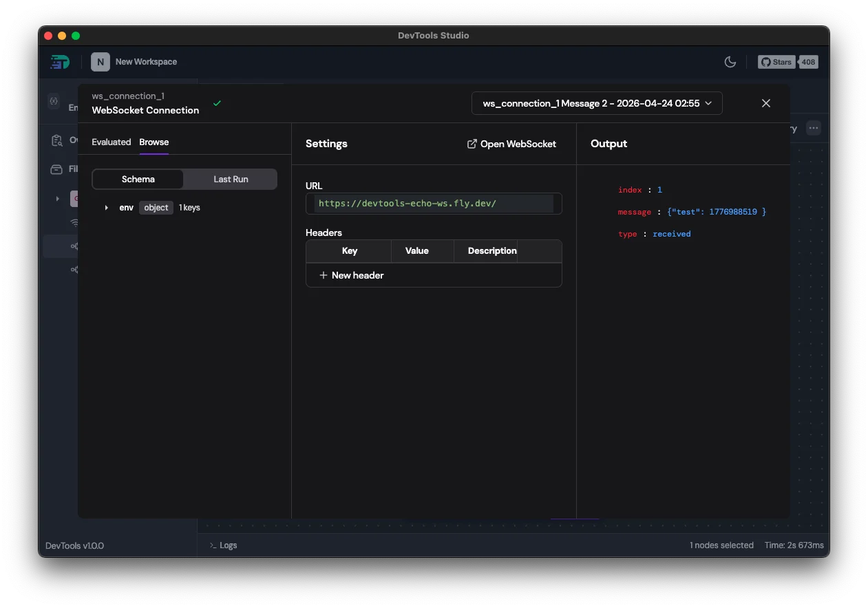Open the N workspace avatar
The height and width of the screenshot is (608, 868).
point(100,62)
